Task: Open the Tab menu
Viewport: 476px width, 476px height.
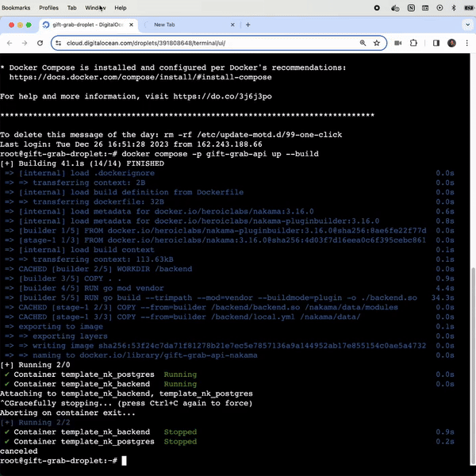Action: pyautogui.click(x=71, y=8)
